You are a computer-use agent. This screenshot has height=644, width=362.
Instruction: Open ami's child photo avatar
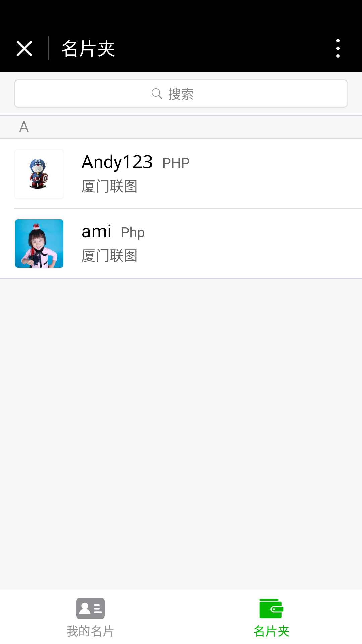(x=39, y=244)
